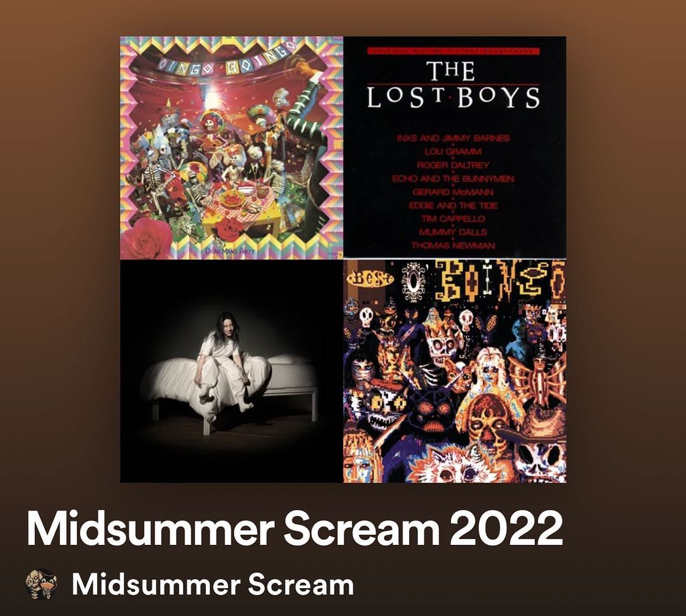Click THE LOST BOYS title text
The height and width of the screenshot is (616, 686).
[454, 84]
